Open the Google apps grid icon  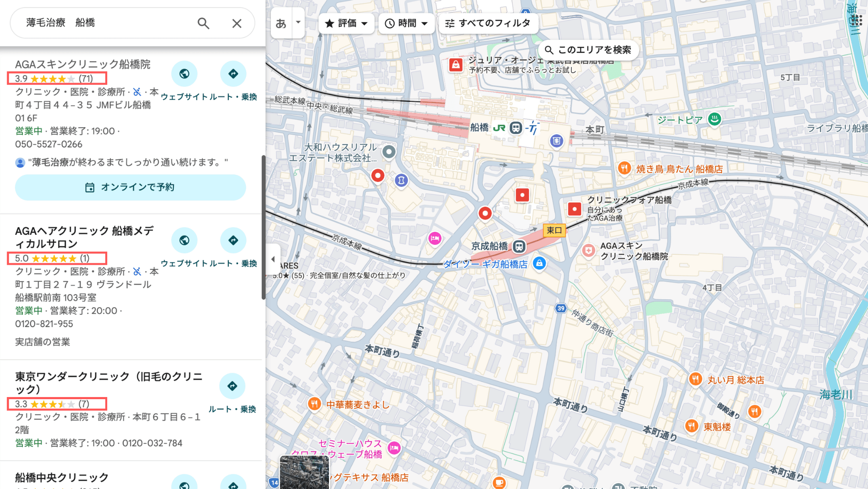(856, 20)
